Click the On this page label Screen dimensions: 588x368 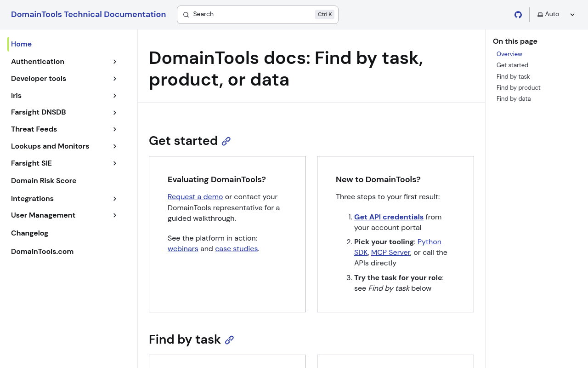coord(515,41)
